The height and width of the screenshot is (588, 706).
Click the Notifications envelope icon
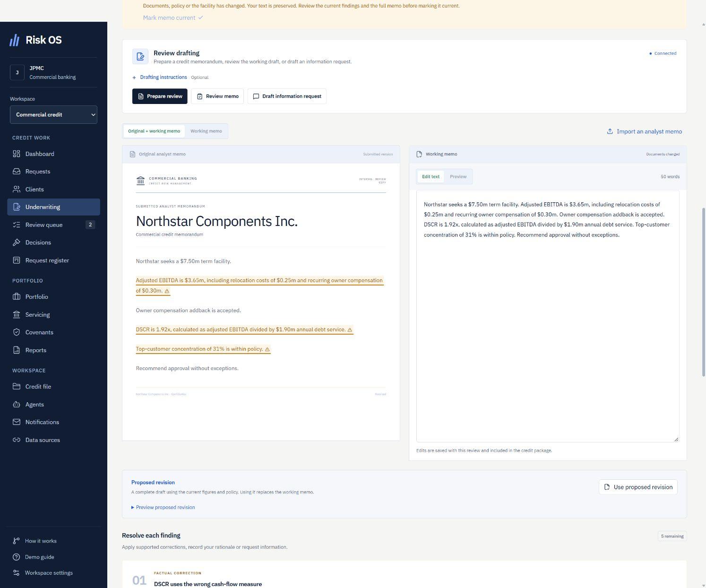coord(17,422)
